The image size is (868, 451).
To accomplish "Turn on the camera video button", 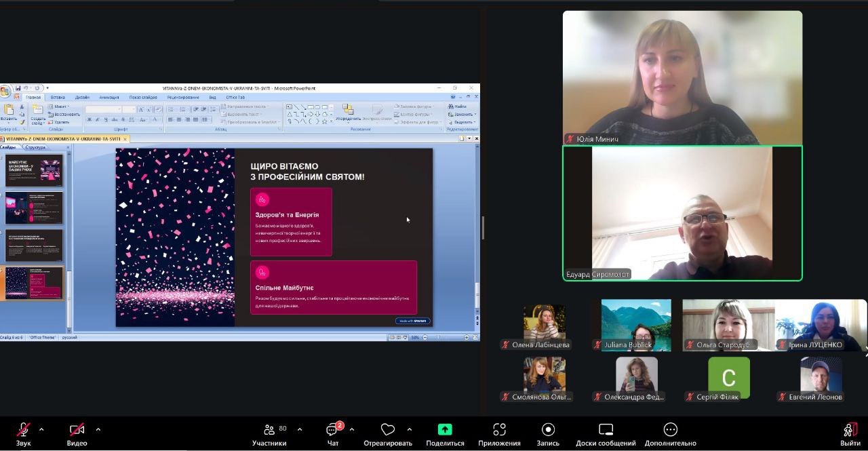I will [x=77, y=430].
